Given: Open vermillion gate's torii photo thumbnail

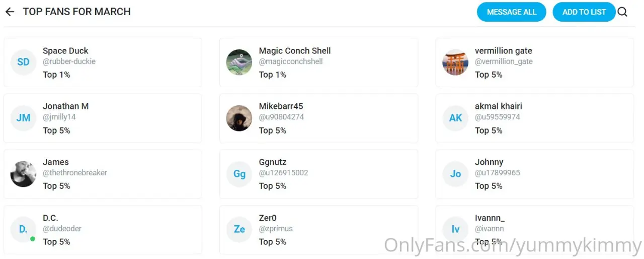Looking at the screenshot, I should coord(455,62).
